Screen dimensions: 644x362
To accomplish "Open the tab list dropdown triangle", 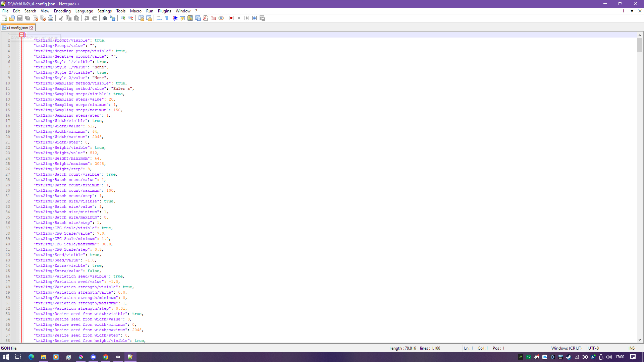I will point(632,11).
